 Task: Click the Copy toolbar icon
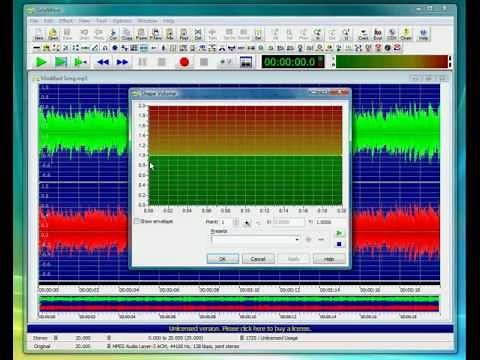tap(127, 34)
